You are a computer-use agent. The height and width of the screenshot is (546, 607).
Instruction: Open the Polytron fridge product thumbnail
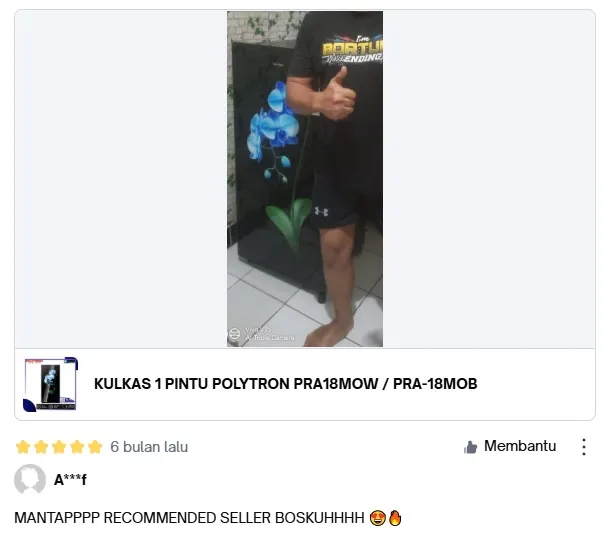pyautogui.click(x=51, y=384)
